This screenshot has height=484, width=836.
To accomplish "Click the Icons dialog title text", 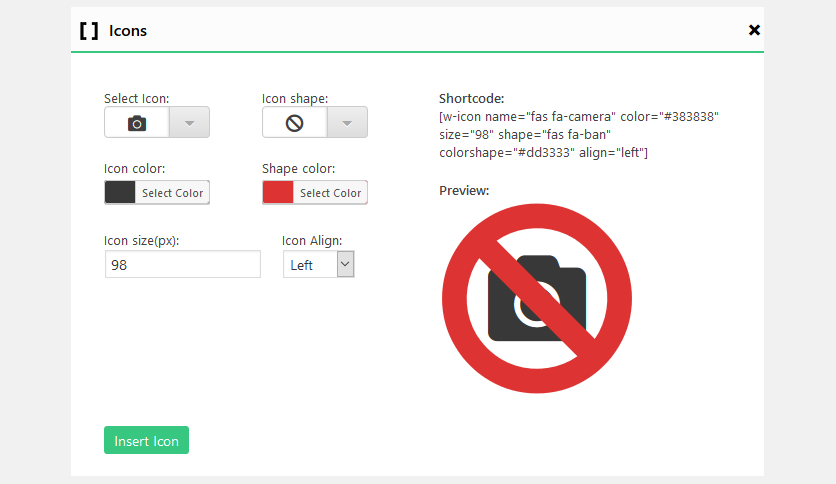I will click(x=128, y=31).
